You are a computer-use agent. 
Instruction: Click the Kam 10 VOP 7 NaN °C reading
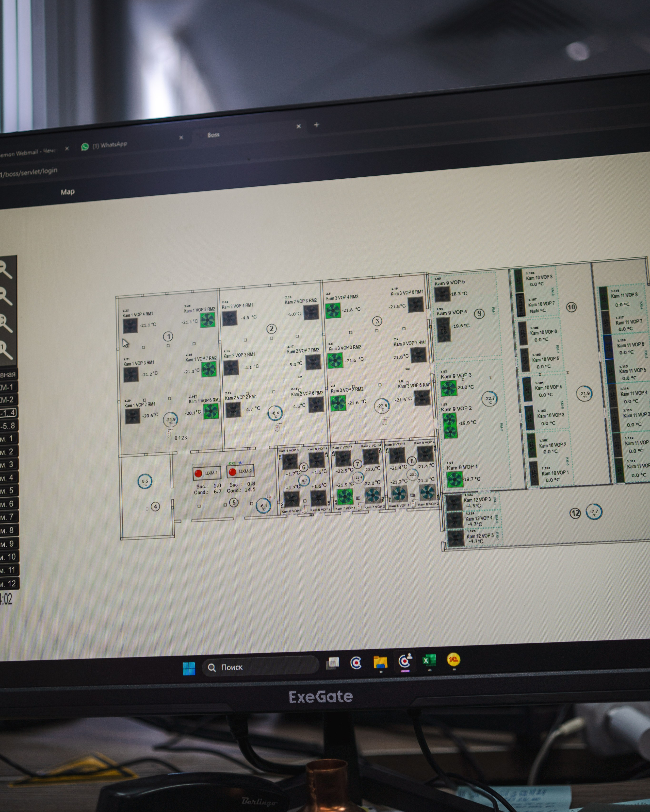[x=537, y=311]
